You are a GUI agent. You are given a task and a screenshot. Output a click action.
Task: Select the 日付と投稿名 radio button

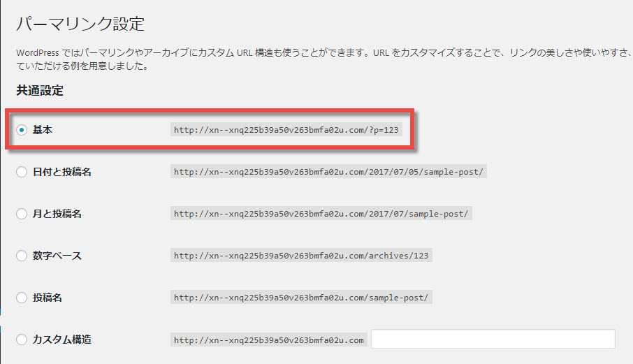point(22,172)
